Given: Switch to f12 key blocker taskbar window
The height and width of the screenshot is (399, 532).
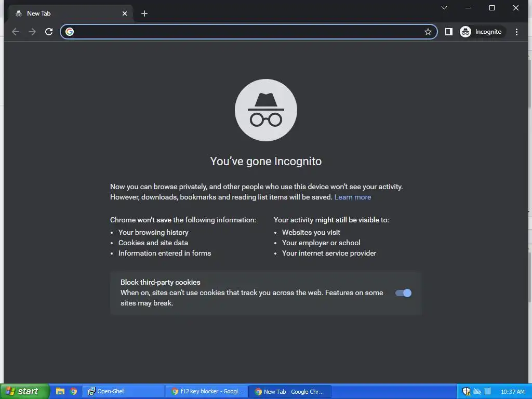Looking at the screenshot, I should point(207,391).
